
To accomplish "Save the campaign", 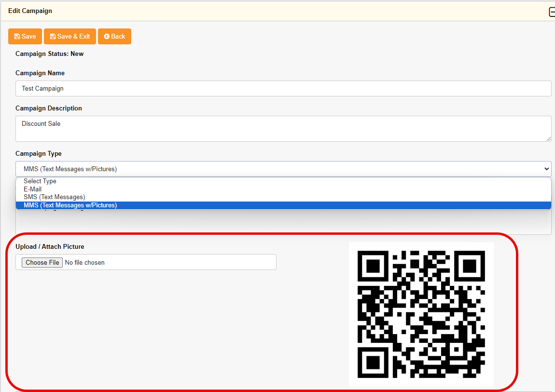I will pos(25,36).
